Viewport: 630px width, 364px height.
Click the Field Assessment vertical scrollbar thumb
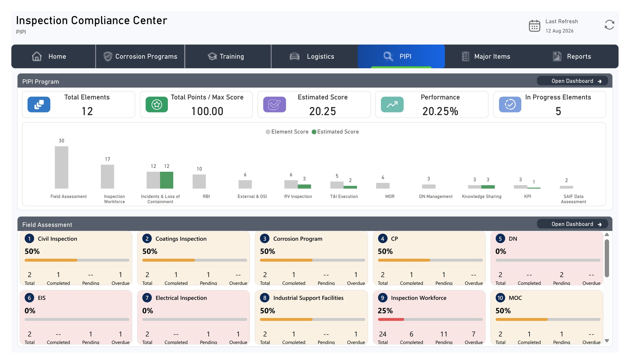click(x=607, y=258)
